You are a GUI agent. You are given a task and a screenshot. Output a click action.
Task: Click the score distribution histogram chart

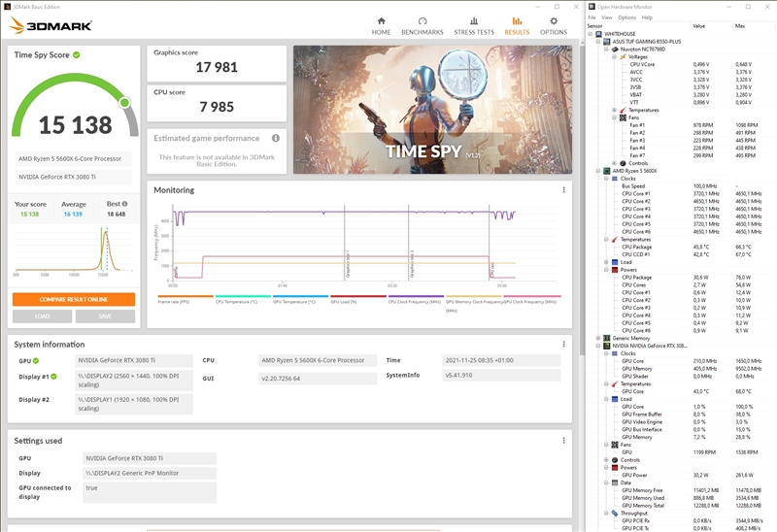click(74, 250)
